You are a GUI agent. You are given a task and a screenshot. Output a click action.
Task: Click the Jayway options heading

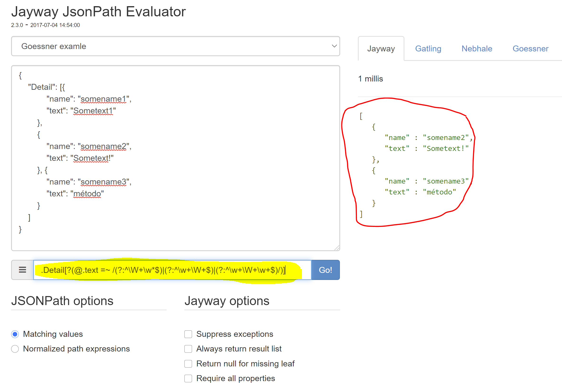click(x=227, y=301)
